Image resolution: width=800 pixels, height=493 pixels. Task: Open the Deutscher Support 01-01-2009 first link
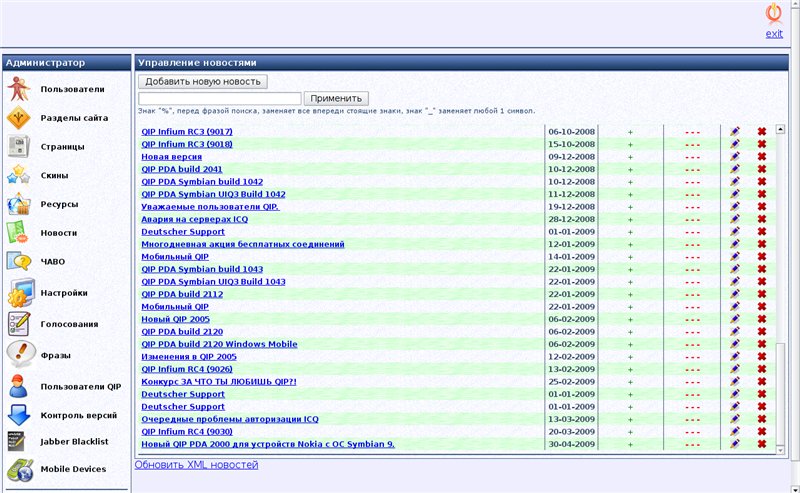(x=183, y=232)
